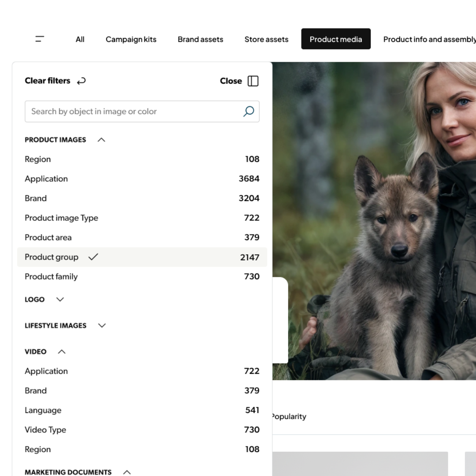Click the hamburger filter menu icon
The image size is (476, 476).
pos(40,39)
